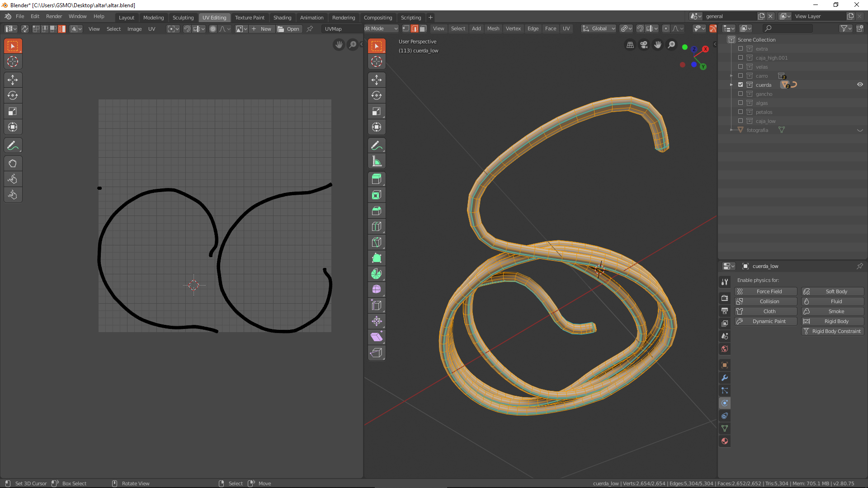Select the UV Grab sculpt tool

[x=13, y=164]
